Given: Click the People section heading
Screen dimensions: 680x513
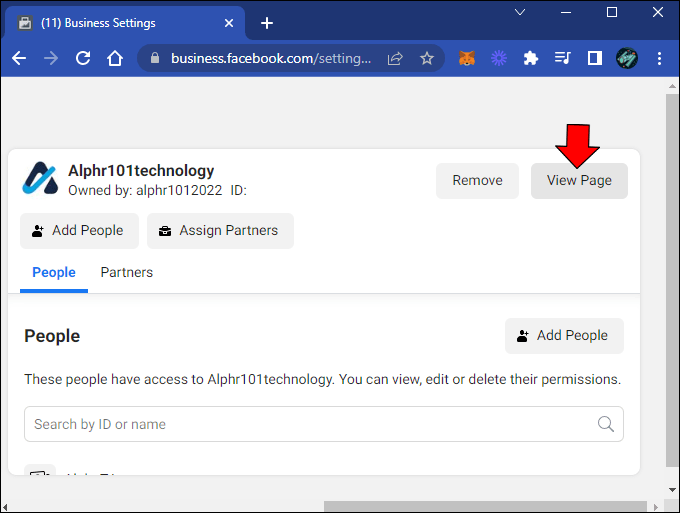Looking at the screenshot, I should [x=52, y=336].
